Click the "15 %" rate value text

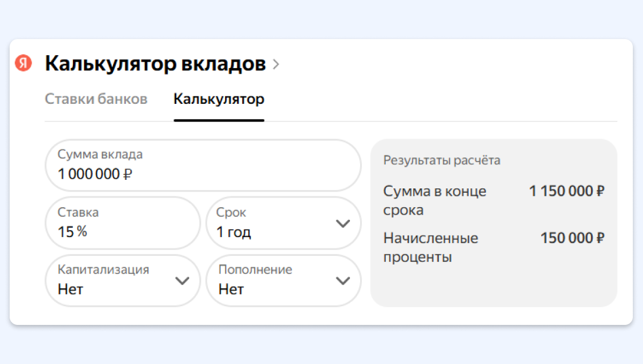pyautogui.click(x=72, y=232)
